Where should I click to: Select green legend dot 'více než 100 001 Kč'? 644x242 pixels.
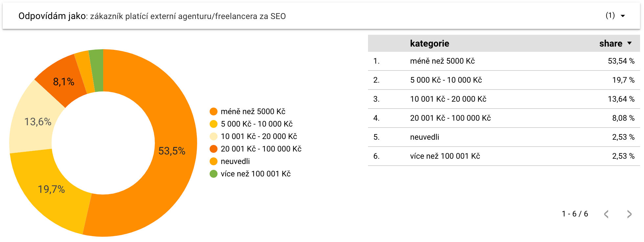[x=214, y=174]
